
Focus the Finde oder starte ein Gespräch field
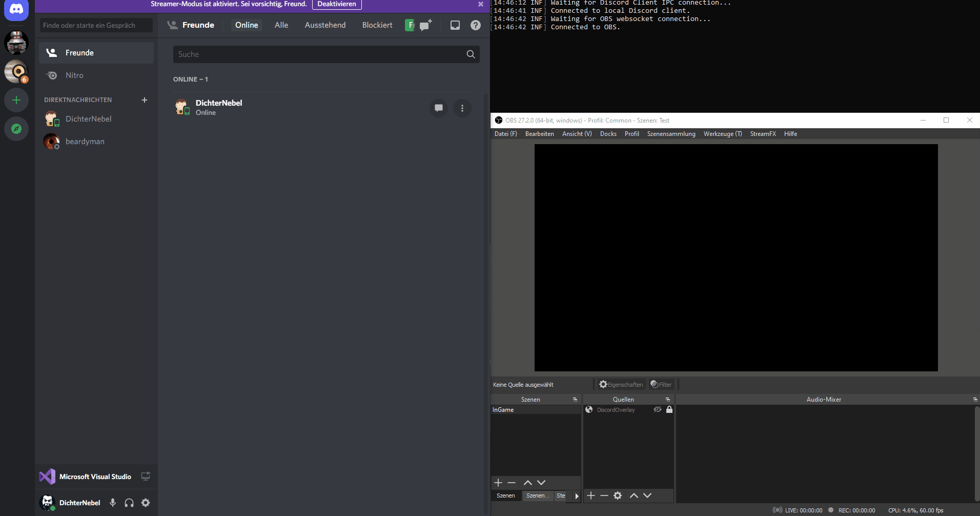pos(96,25)
